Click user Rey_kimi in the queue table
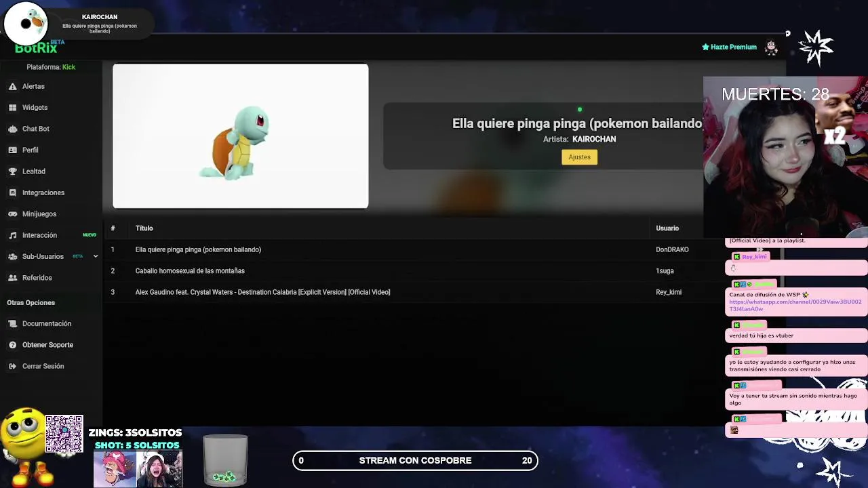Screen dimensions: 868x488 (x=669, y=292)
